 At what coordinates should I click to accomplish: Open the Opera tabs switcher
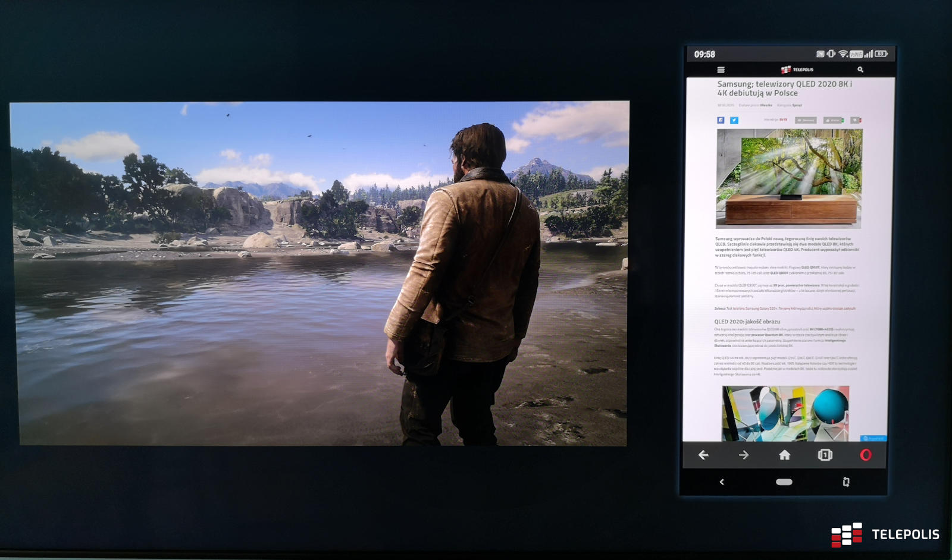tap(825, 455)
